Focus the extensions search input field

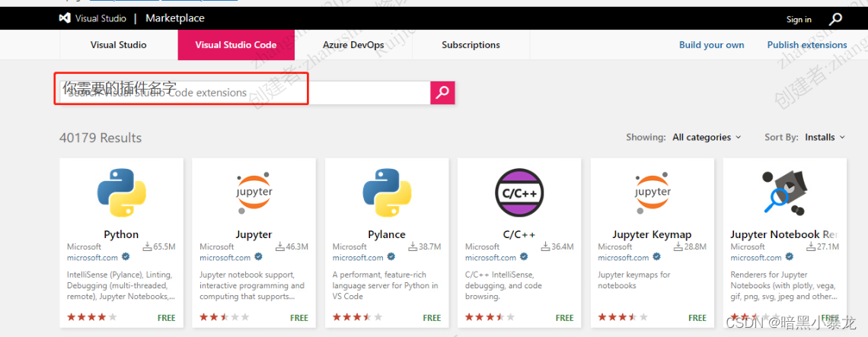244,92
